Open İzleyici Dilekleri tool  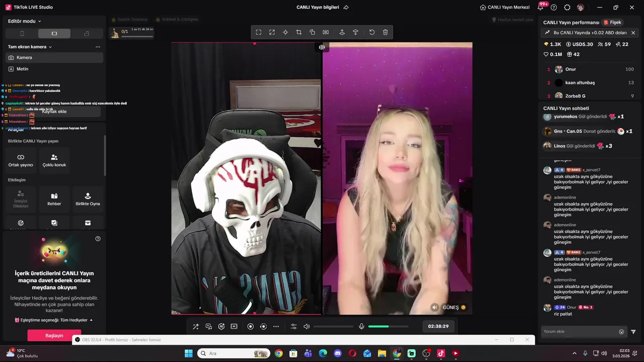pyautogui.click(x=21, y=199)
